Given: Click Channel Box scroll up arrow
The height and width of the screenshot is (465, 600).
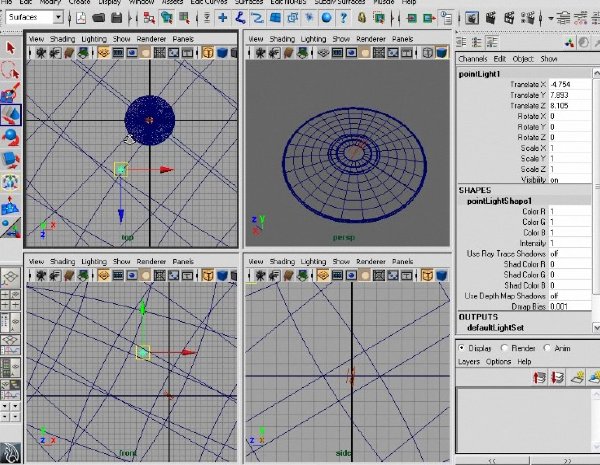Looking at the screenshot, I should (x=596, y=73).
